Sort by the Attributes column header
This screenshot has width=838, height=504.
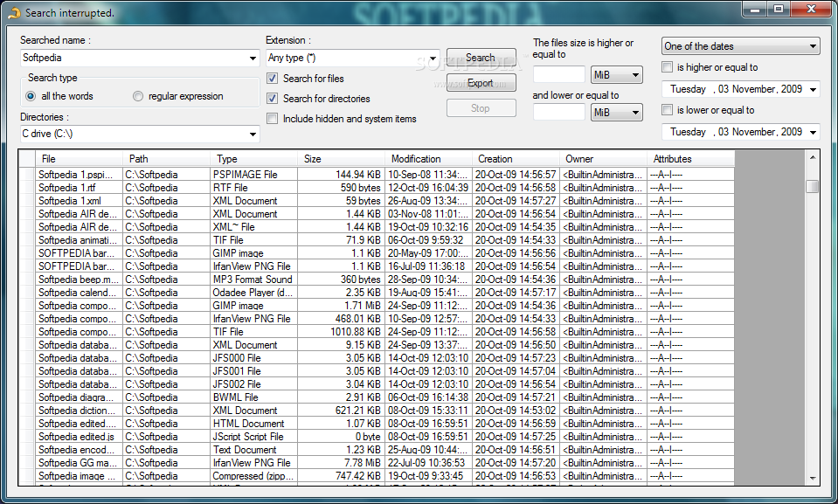[691, 159]
